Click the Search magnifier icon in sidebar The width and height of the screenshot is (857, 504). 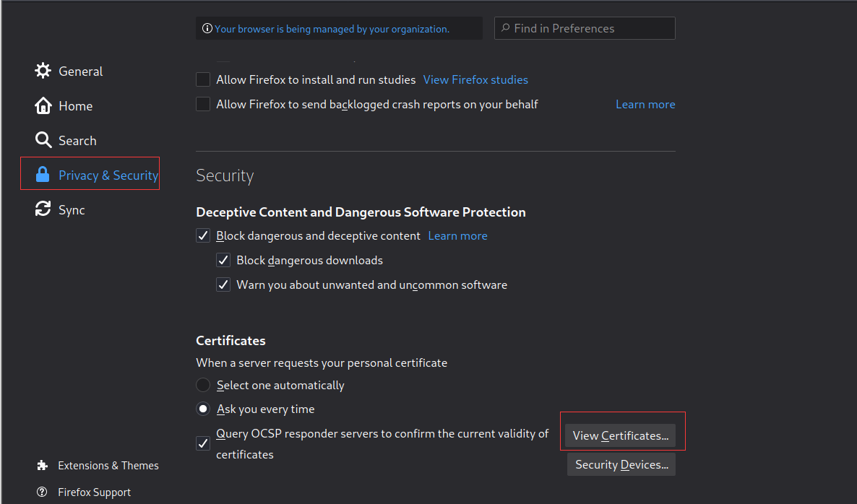pyautogui.click(x=43, y=140)
